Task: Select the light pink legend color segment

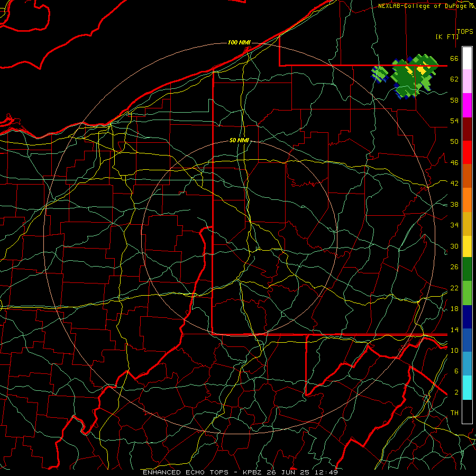Action: (467, 81)
